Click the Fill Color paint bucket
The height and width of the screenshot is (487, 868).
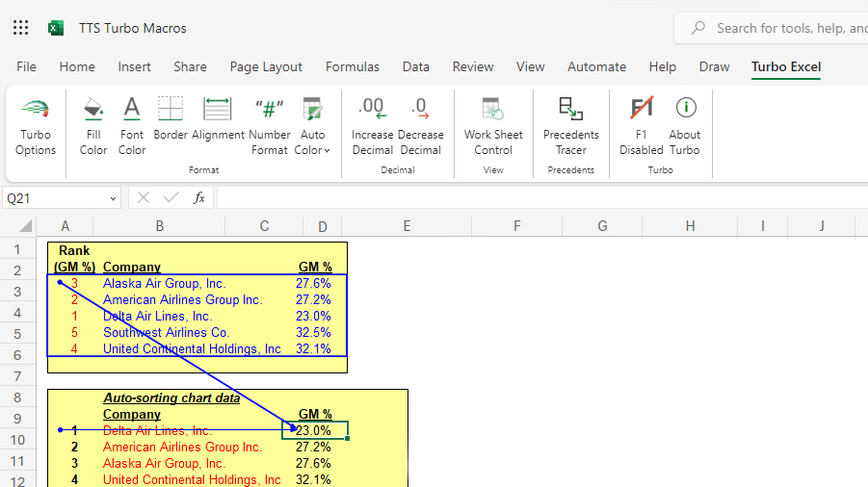tap(93, 126)
